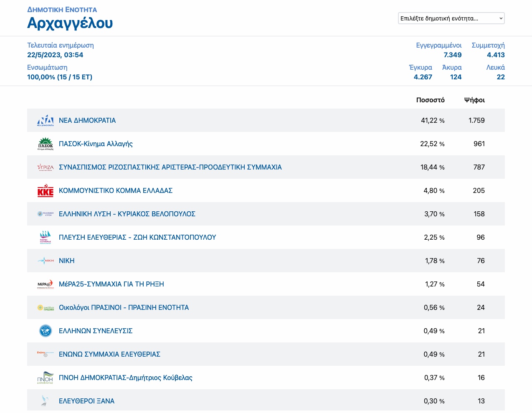This screenshot has height=413, width=532.
Task: Click the ΣΥΡΙΖΑ party logo
Action: pyautogui.click(x=45, y=167)
